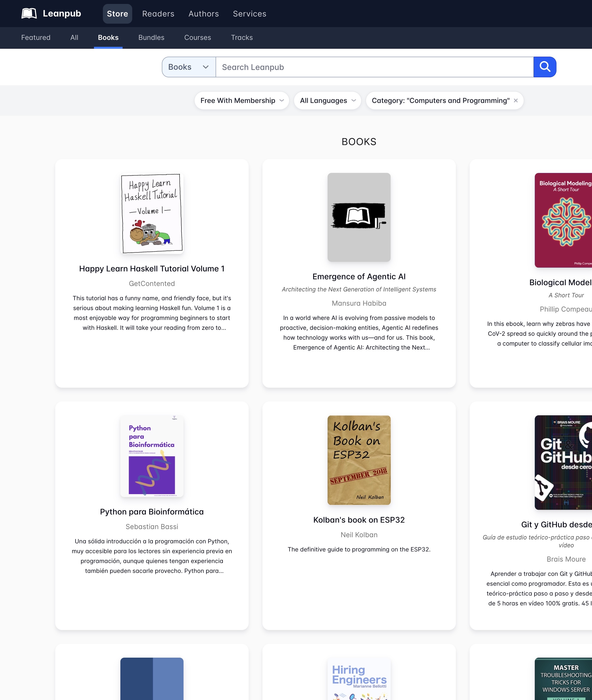The image size is (592, 700).
Task: Open the Kolban's book on ESP32 title link
Action: (x=359, y=520)
